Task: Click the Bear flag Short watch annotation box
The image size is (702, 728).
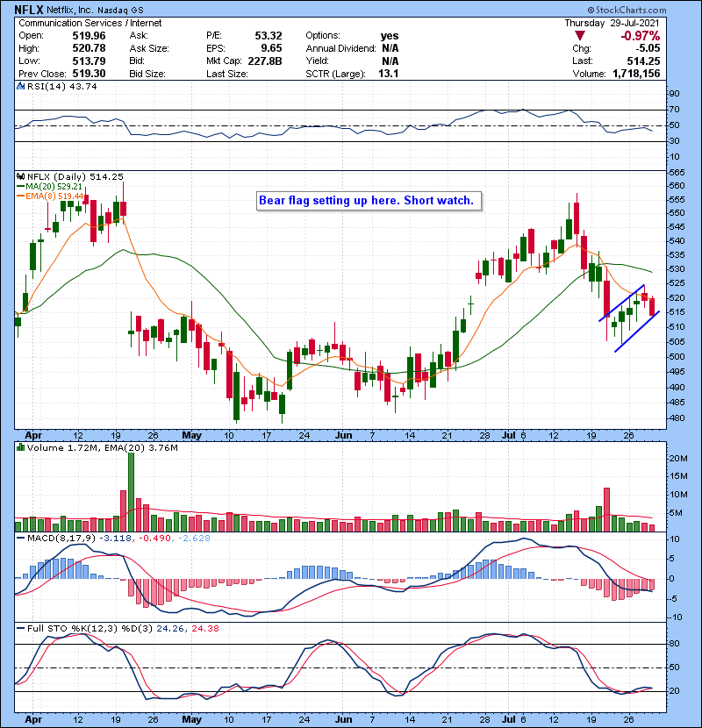Action: [369, 201]
